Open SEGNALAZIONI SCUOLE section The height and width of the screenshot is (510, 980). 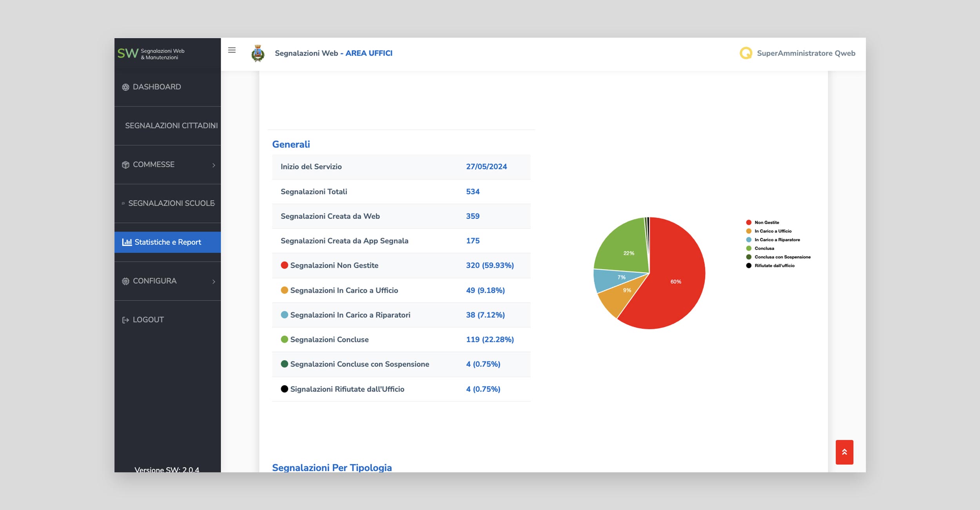click(171, 203)
